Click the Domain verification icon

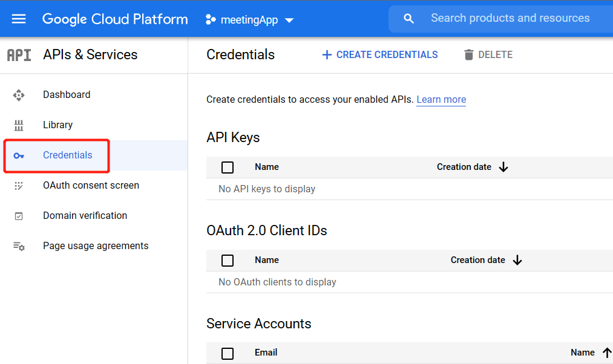click(19, 216)
